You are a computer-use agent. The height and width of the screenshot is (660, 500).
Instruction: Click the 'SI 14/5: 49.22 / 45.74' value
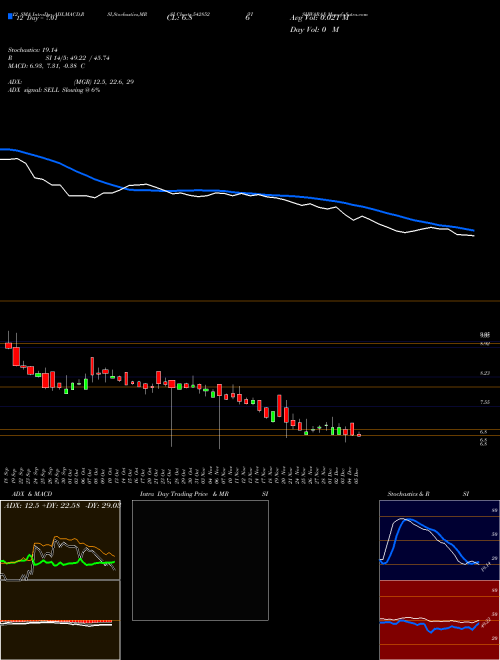(x=77, y=58)
